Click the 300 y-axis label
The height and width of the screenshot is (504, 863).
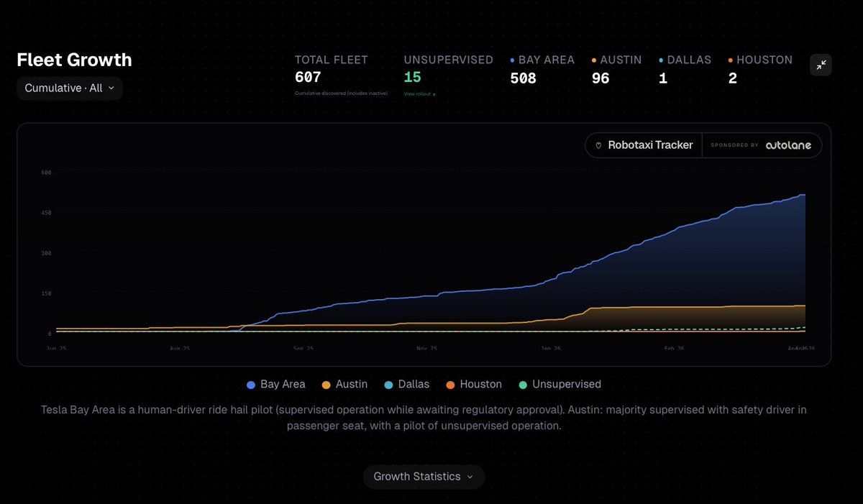pos(46,253)
